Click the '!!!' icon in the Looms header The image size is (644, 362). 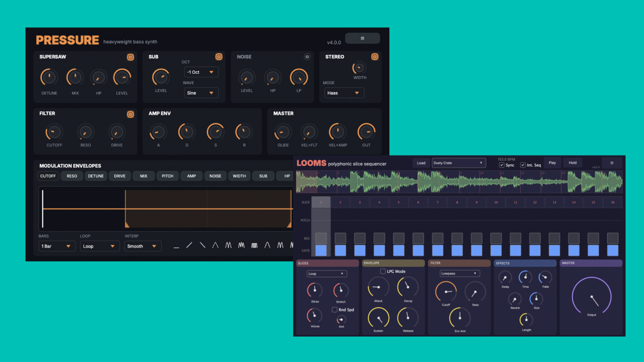[x=612, y=163]
